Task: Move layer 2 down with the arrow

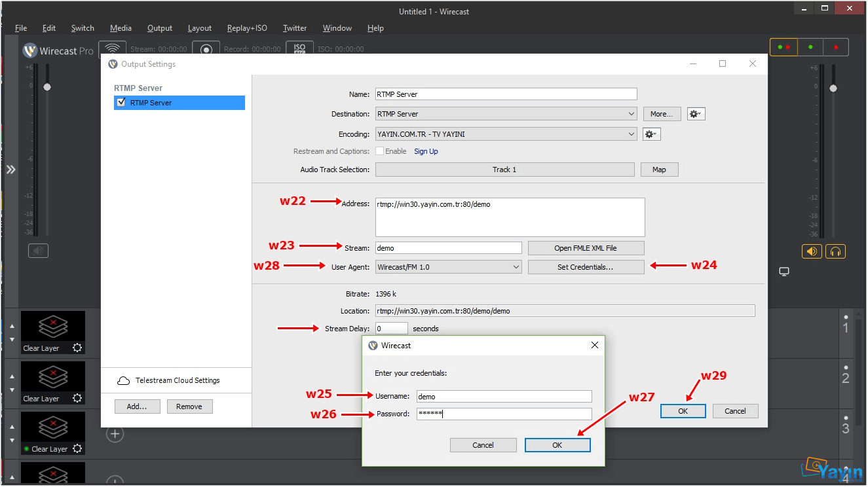Action: click(x=11, y=390)
